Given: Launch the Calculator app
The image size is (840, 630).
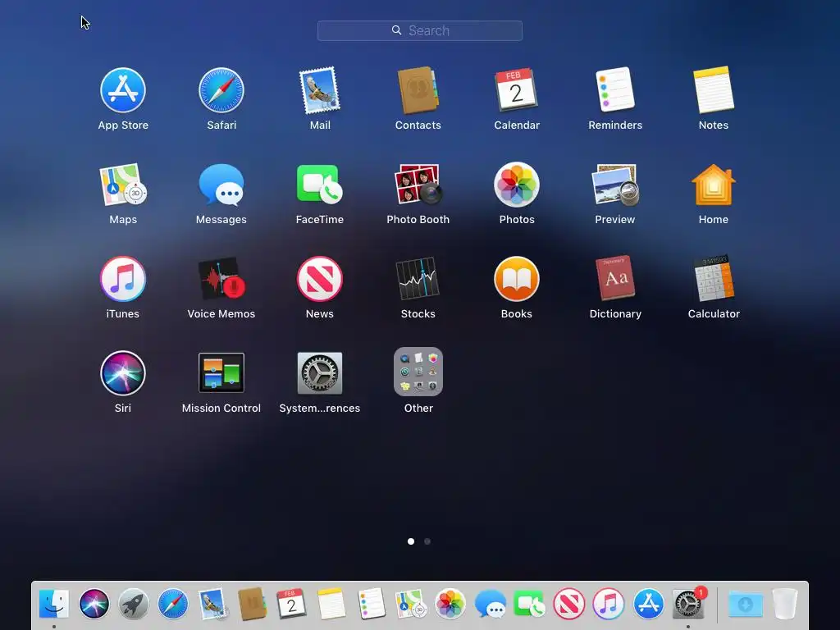Looking at the screenshot, I should [x=714, y=279].
